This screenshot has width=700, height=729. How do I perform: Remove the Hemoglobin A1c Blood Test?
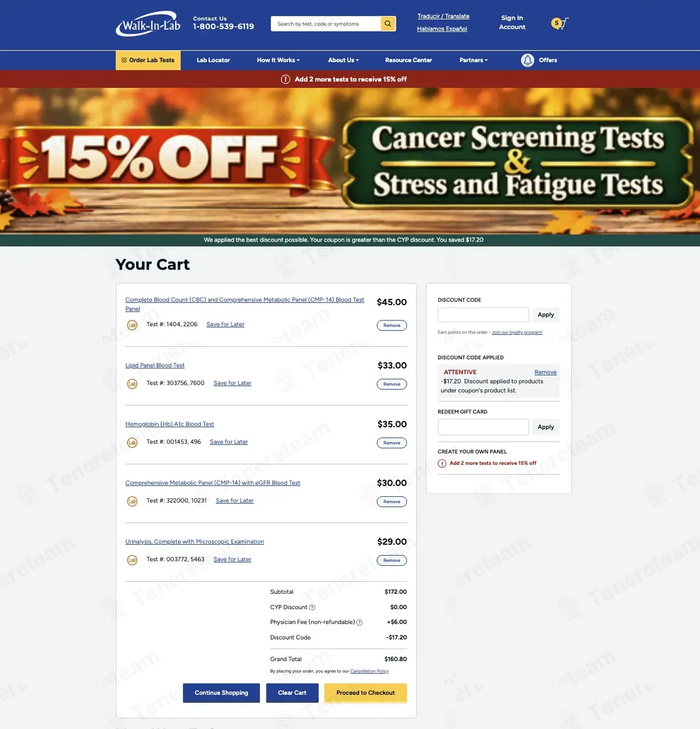tap(392, 443)
